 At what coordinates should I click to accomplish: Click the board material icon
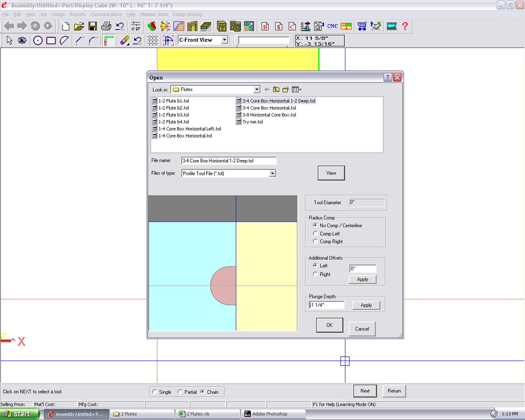206,26
